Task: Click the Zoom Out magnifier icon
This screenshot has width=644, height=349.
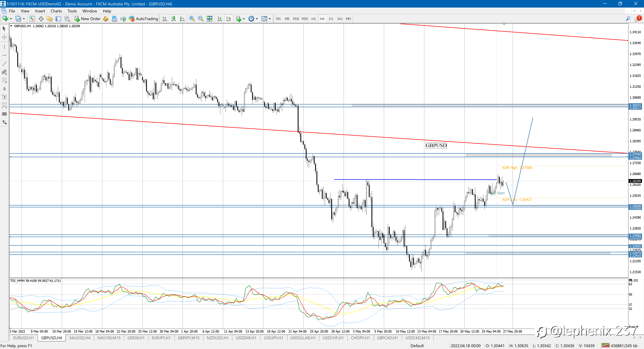Action: (x=201, y=19)
